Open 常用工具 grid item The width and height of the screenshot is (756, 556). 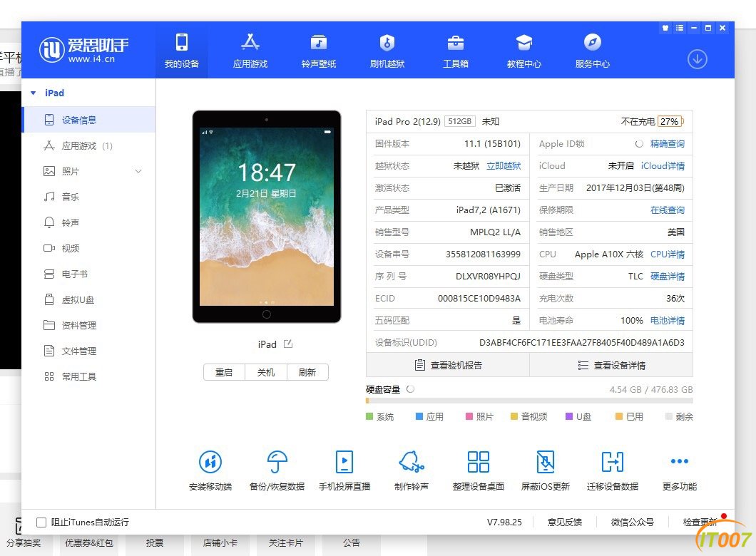click(x=88, y=376)
